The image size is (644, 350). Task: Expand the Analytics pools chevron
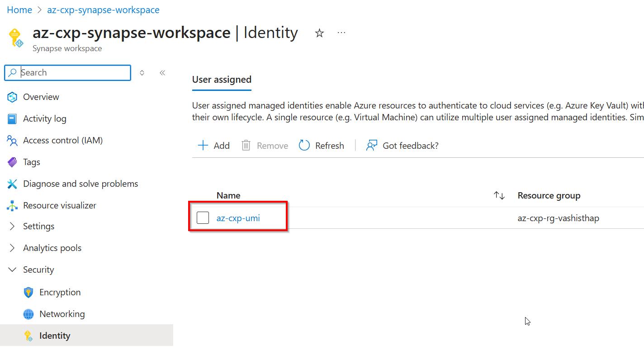12,248
